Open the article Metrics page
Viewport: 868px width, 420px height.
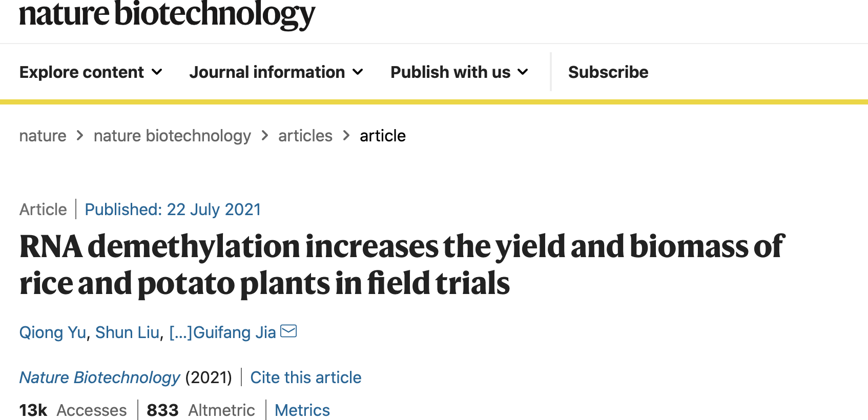click(302, 410)
